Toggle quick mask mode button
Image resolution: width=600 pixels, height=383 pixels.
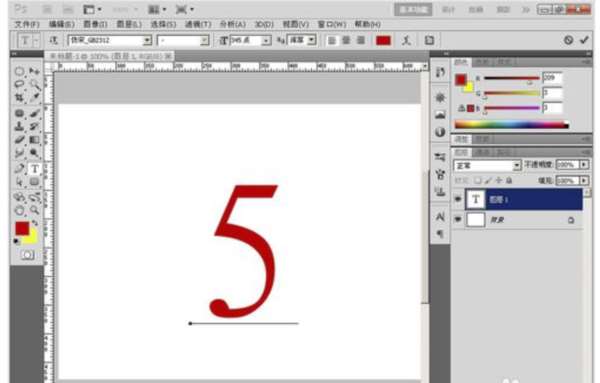27,255
